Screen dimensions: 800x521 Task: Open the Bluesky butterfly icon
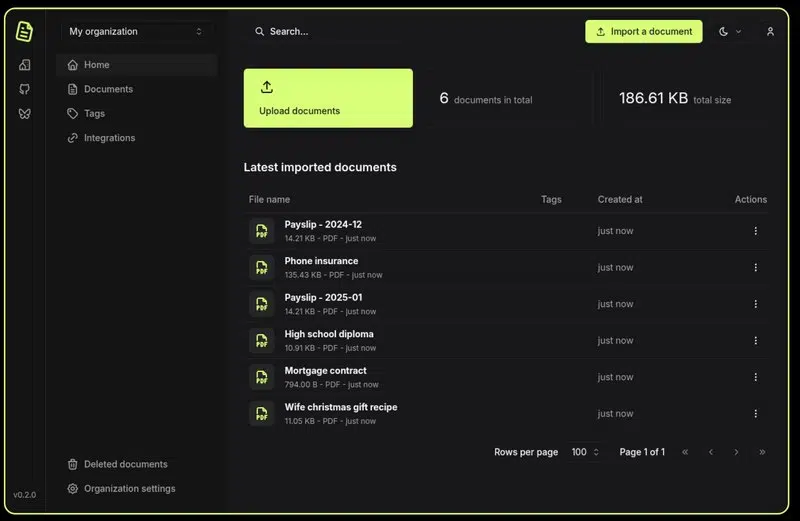click(24, 114)
